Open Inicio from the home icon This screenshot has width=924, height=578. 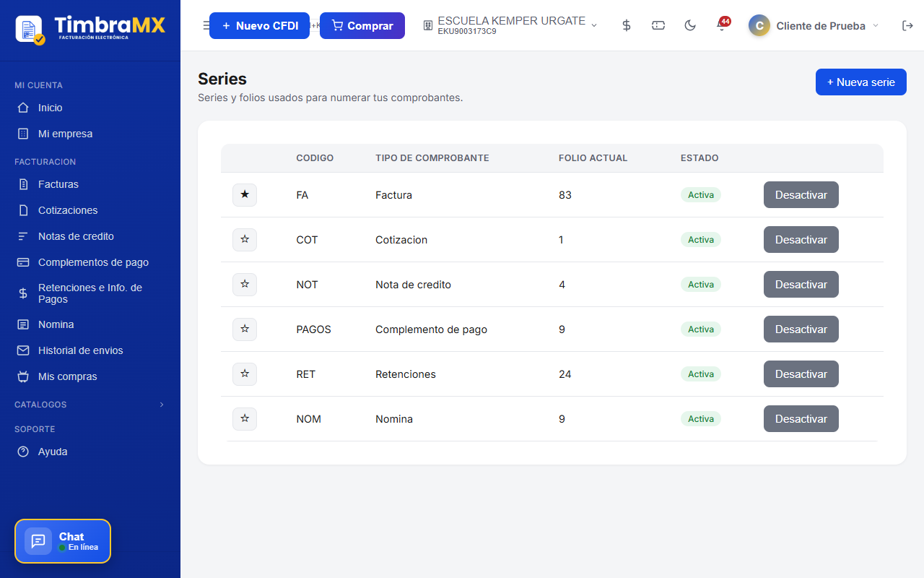point(23,108)
